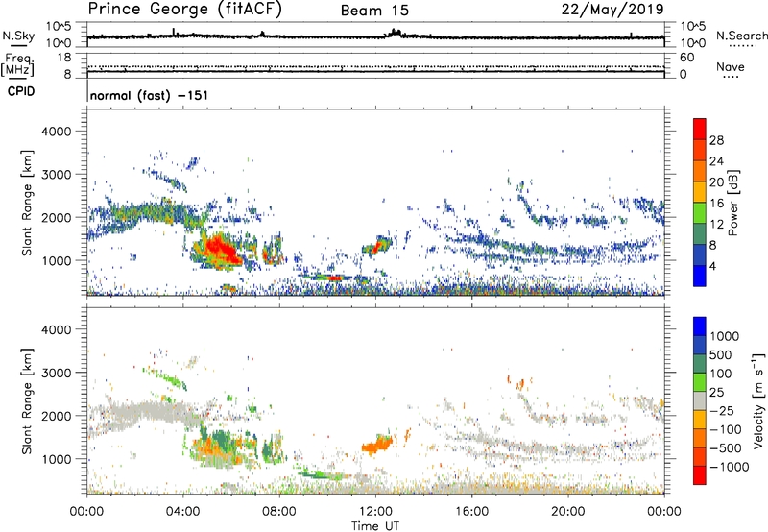768x532 pixels.
Task: Click the Power colorbar label '4'
Action: (x=713, y=266)
